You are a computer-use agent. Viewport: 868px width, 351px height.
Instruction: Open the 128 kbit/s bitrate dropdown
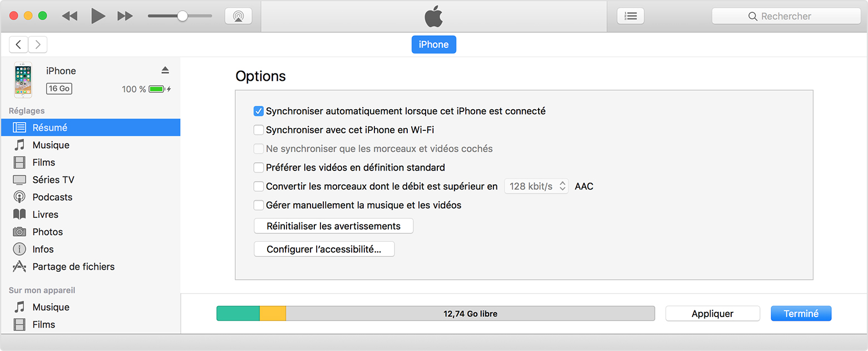point(536,186)
